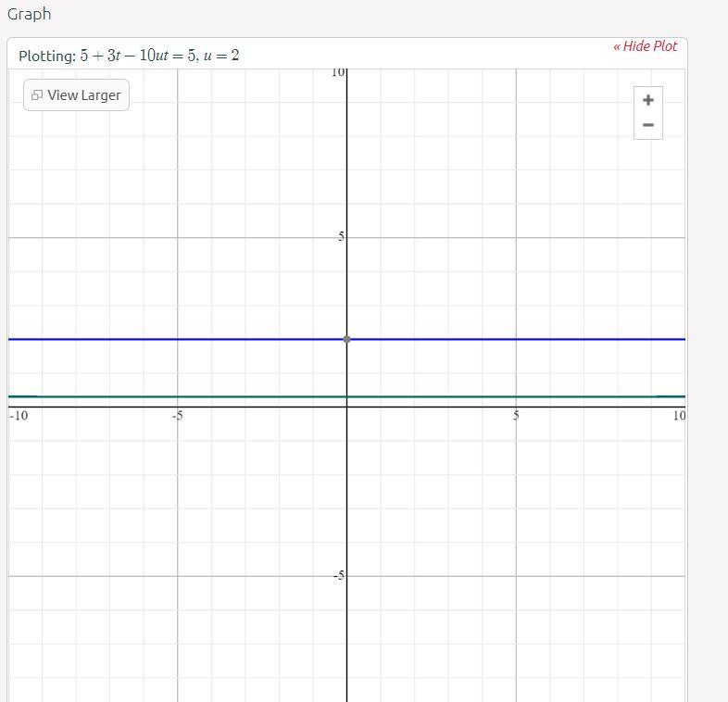Hide the plot via Hide Plot link
Viewport: 728px width, 702px height.
coord(645,46)
